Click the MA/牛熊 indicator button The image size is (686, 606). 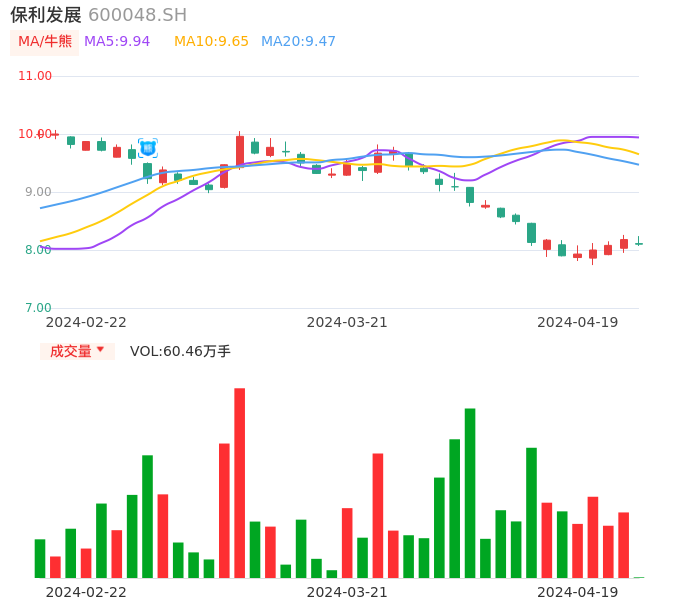pos(45,42)
